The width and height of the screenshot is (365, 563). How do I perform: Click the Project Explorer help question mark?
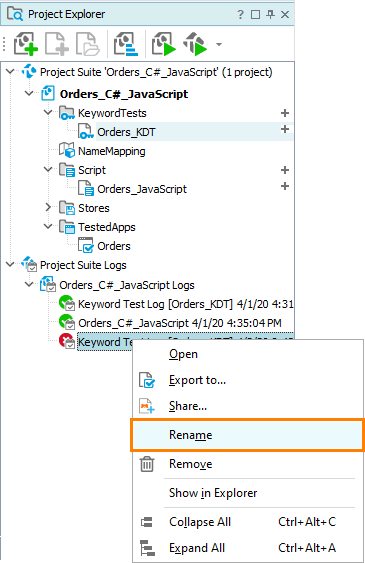tap(240, 14)
